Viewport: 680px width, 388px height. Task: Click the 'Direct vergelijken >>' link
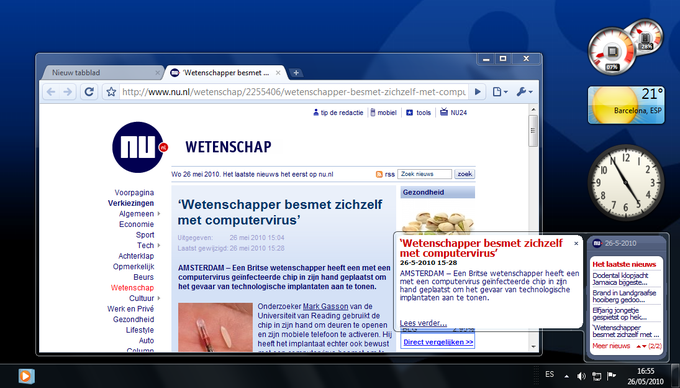pos(438,342)
